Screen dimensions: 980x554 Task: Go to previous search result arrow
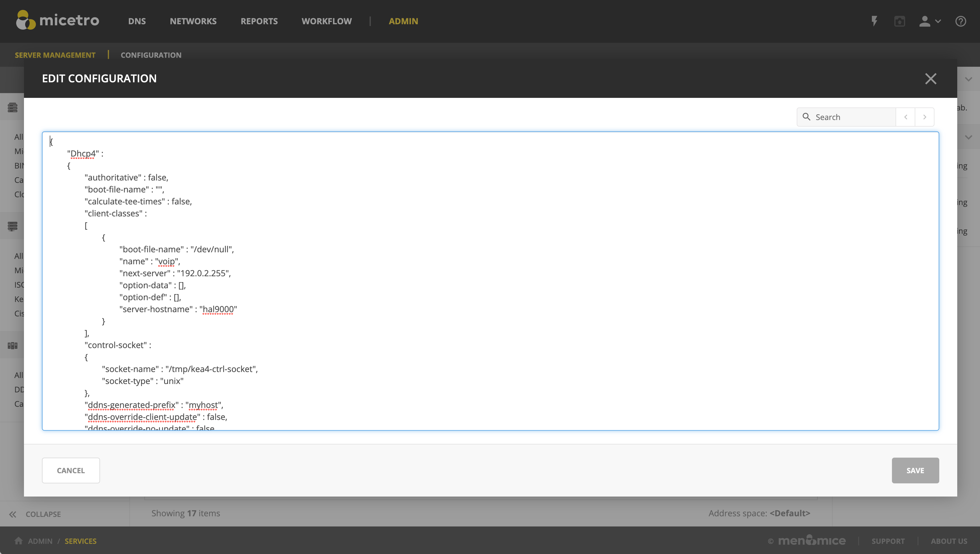tap(906, 117)
